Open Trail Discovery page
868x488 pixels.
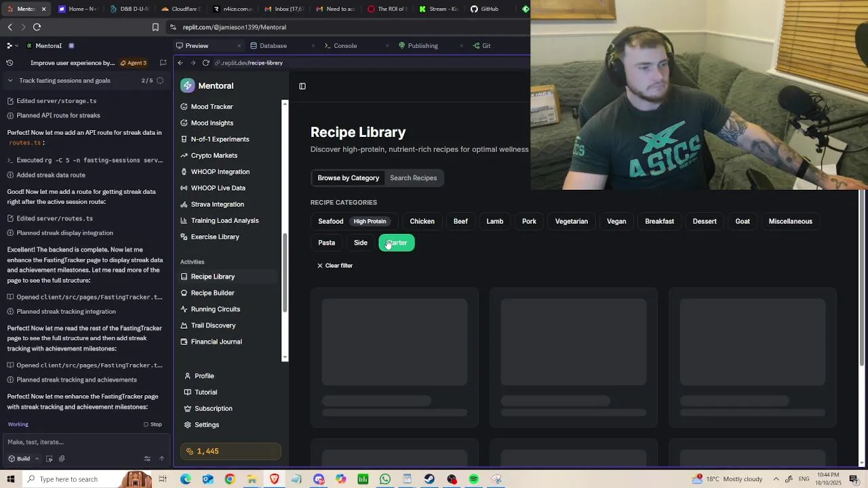click(x=213, y=325)
